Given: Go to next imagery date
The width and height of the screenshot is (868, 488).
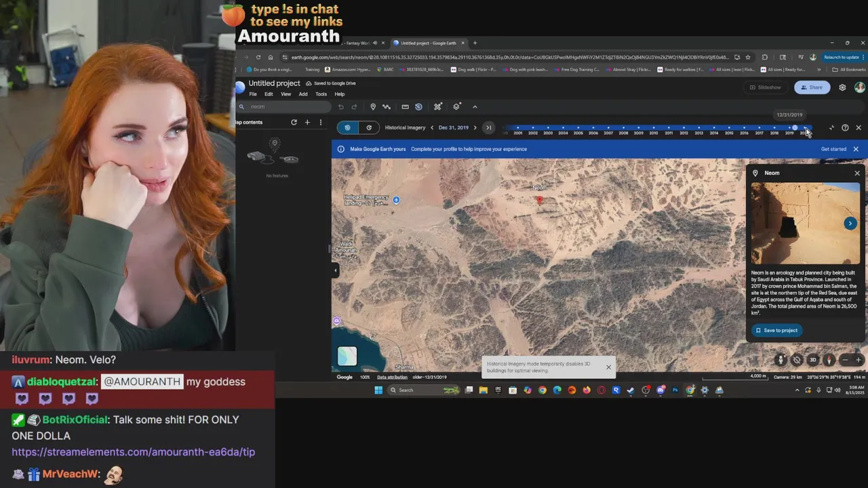Looking at the screenshot, I should click(x=475, y=127).
